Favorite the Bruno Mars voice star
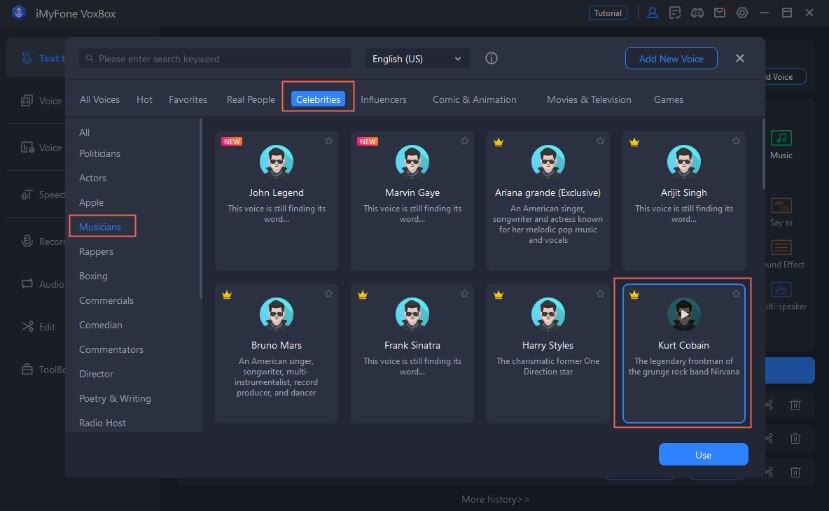The height and width of the screenshot is (511, 829). (329, 293)
